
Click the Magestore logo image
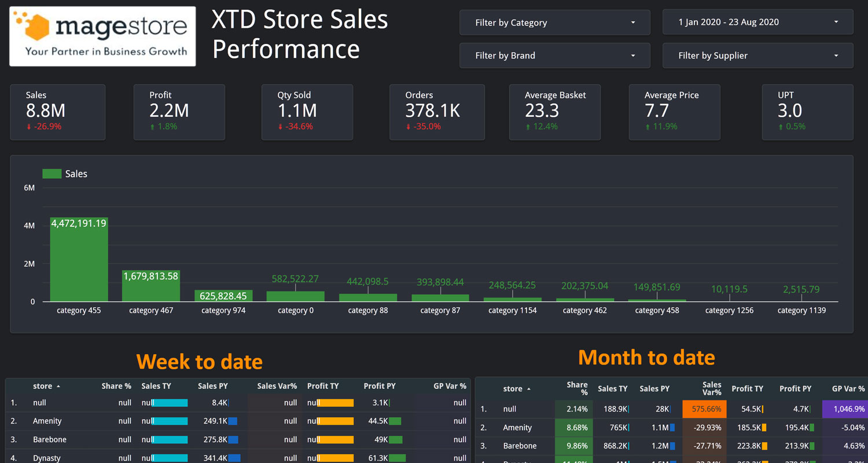coord(102,36)
